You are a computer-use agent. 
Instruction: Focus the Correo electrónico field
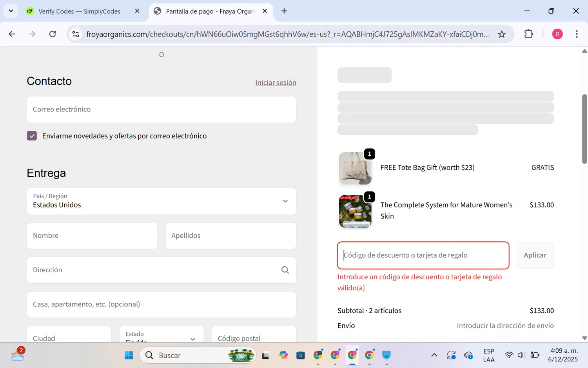click(162, 109)
